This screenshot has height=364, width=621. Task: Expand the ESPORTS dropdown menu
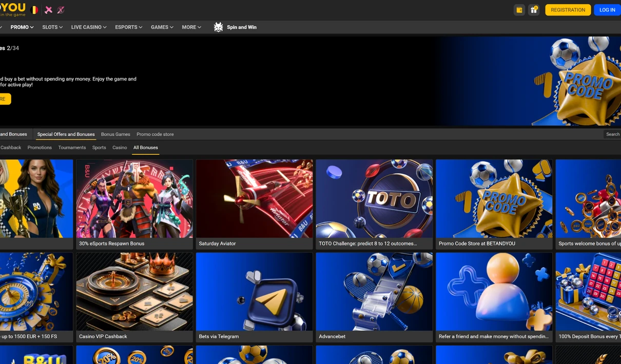[x=129, y=27]
